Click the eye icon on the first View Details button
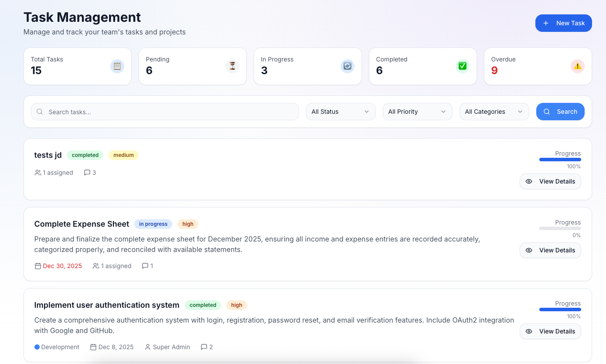606x364 pixels. click(529, 181)
